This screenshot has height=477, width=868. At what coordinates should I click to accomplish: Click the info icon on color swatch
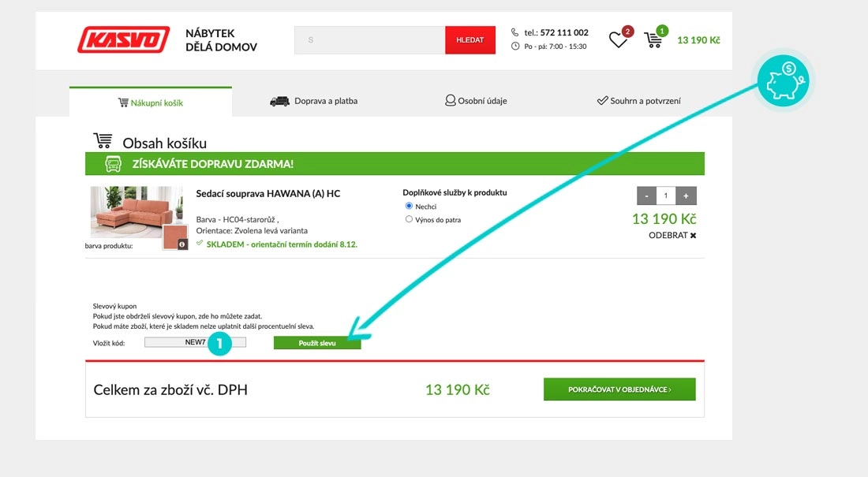coord(182,244)
